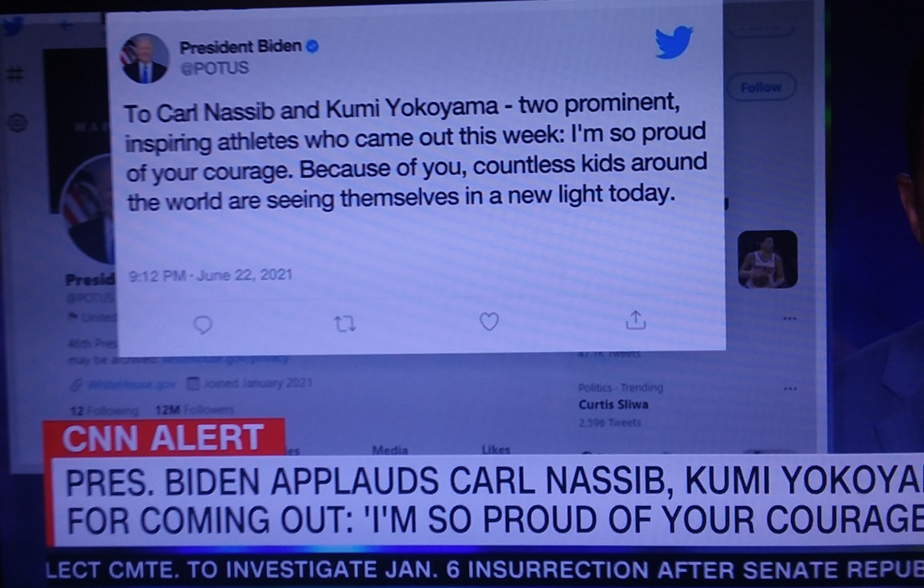
Task: Switch to the Media tab
Action: click(x=390, y=449)
